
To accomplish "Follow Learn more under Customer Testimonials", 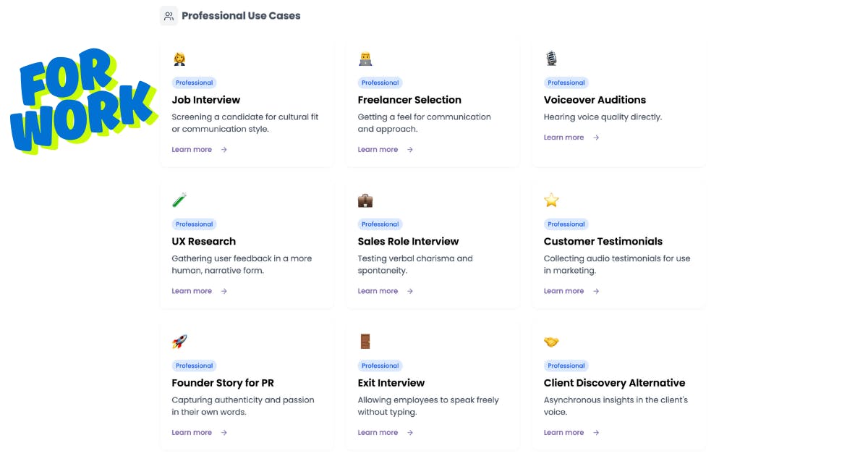I will 563,291.
